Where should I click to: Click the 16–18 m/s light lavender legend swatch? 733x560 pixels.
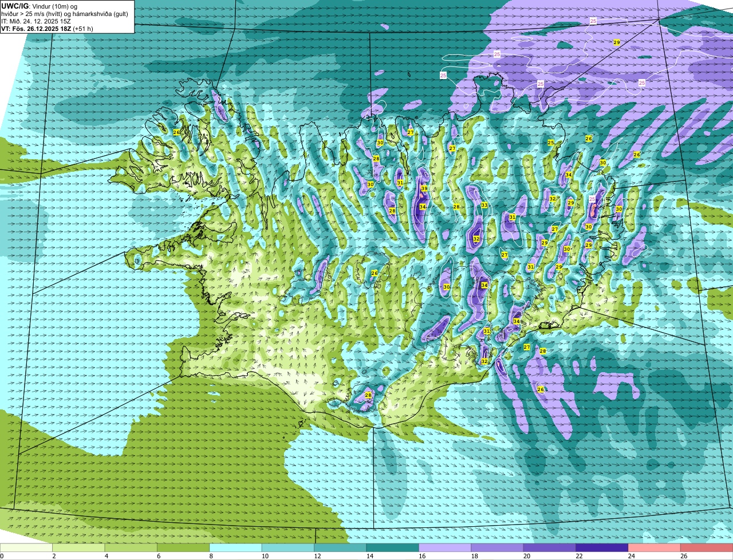click(445, 547)
